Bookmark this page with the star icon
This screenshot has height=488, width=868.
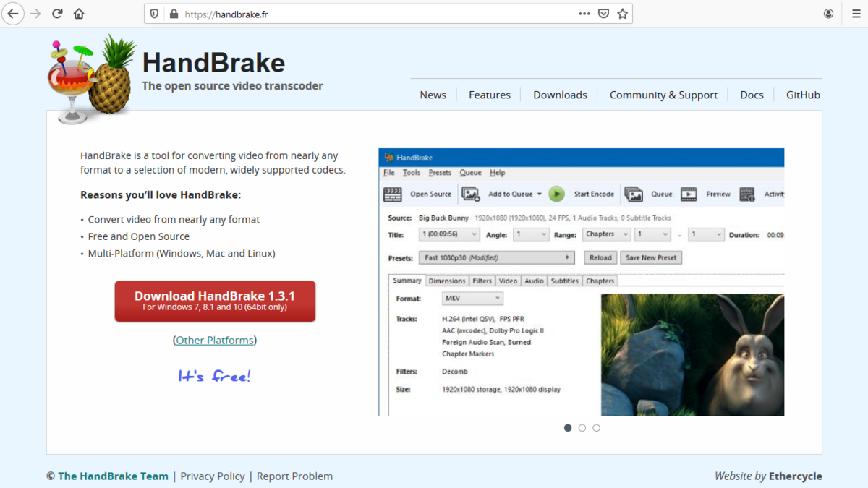(623, 14)
